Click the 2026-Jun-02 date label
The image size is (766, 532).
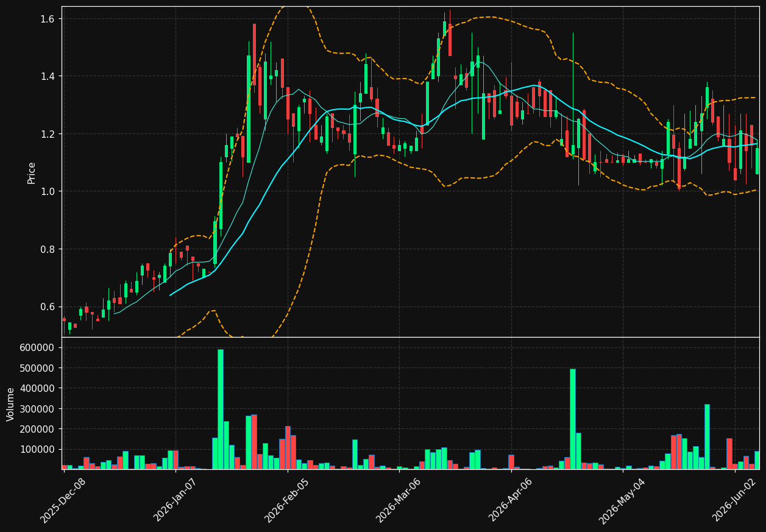734,500
